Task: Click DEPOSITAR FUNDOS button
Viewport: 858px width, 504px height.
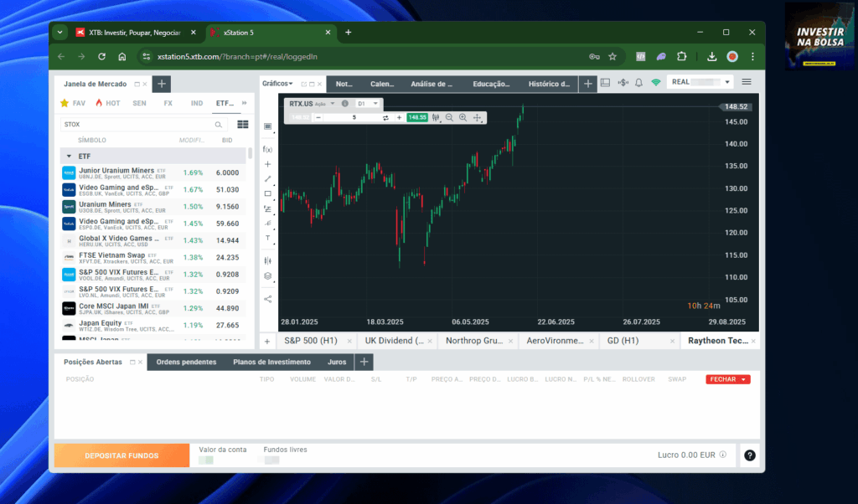Action: (121, 455)
